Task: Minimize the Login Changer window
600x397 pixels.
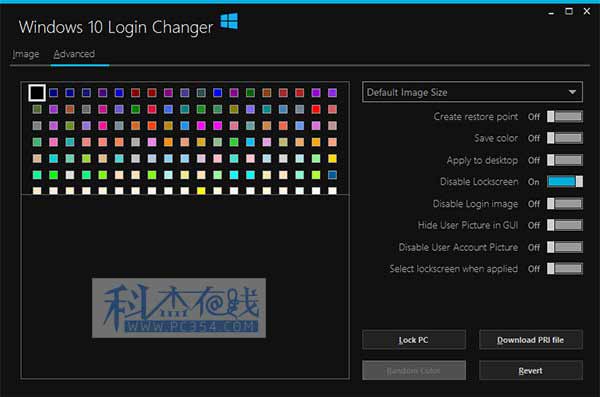Action: pyautogui.click(x=551, y=12)
